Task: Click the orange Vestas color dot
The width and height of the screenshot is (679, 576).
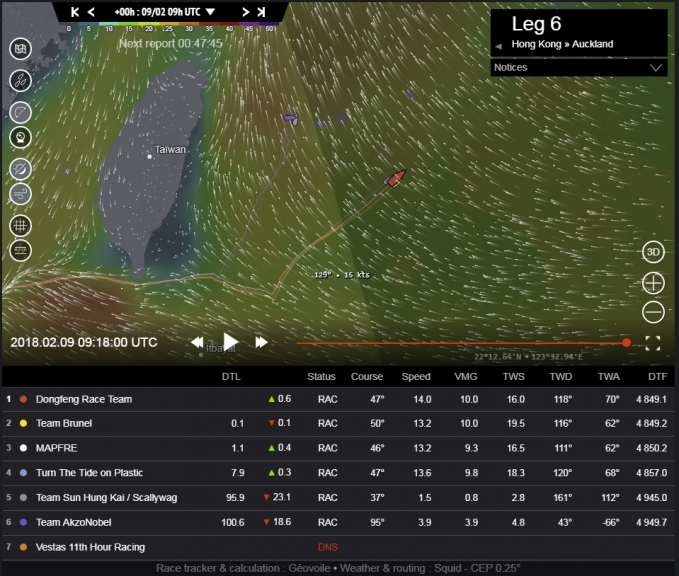Action: tap(23, 547)
